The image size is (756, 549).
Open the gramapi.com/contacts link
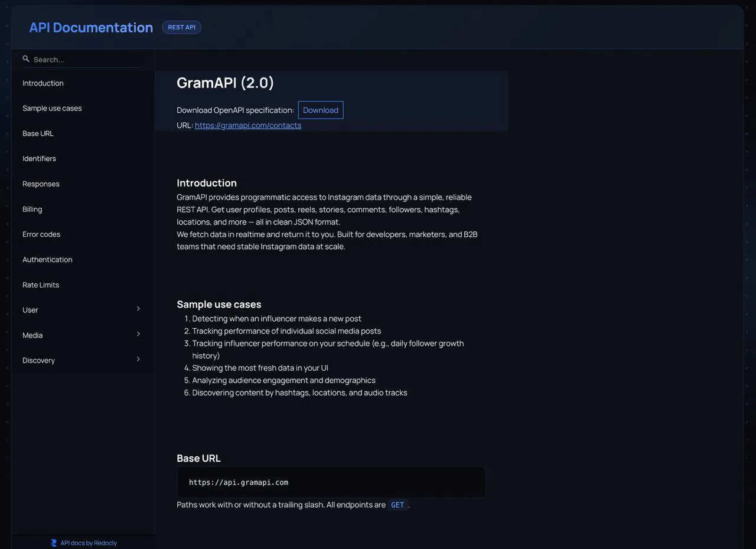(248, 125)
